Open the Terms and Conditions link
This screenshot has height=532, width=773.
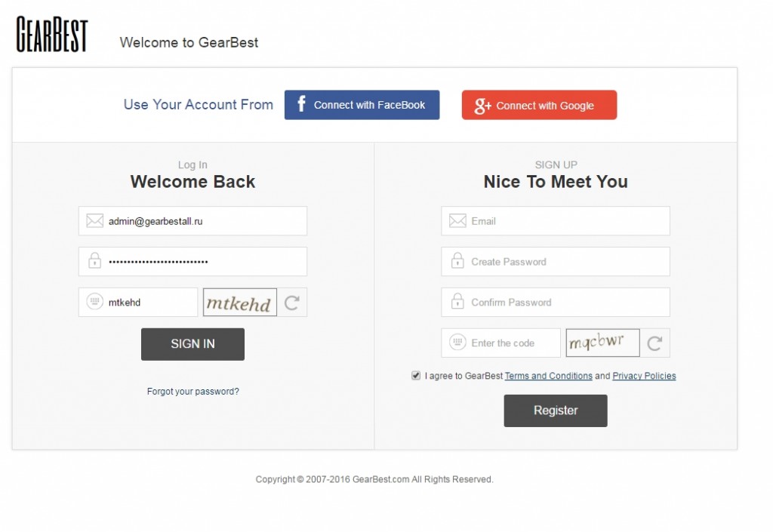[548, 376]
